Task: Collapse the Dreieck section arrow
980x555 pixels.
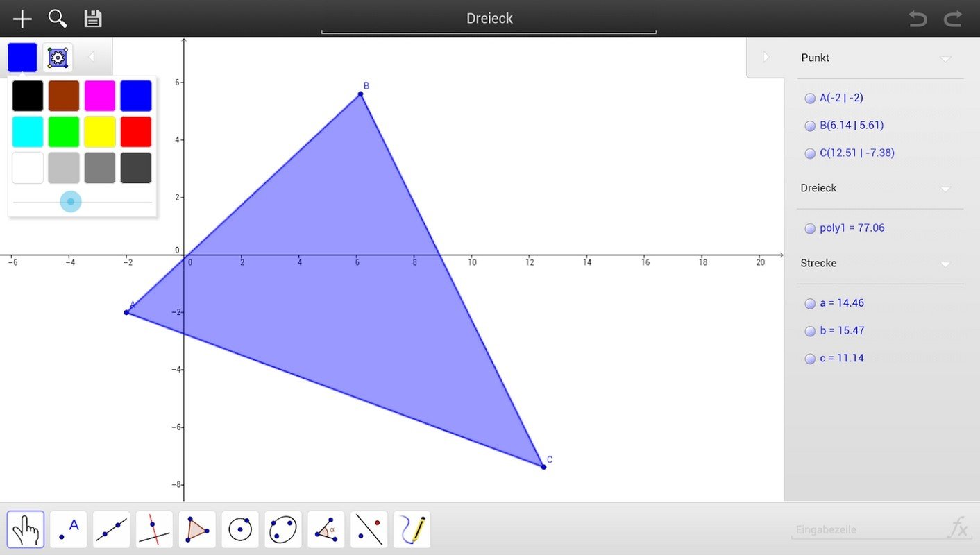Action: pos(945,189)
